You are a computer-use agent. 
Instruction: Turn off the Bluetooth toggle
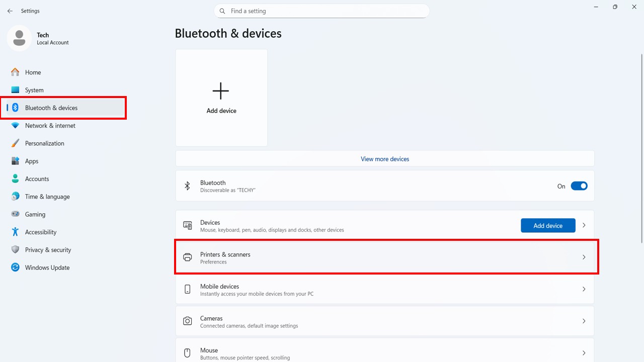coord(579,186)
